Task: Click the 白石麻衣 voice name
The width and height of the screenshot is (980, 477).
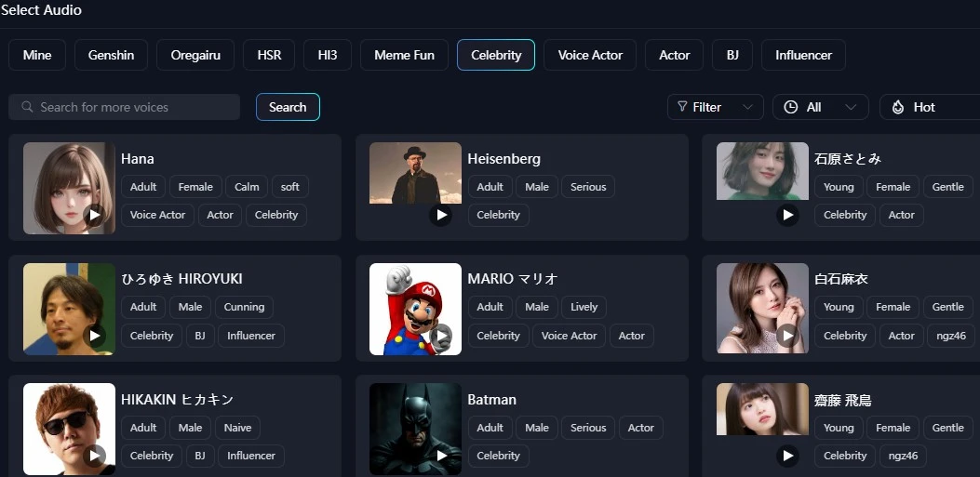Action: pos(841,279)
